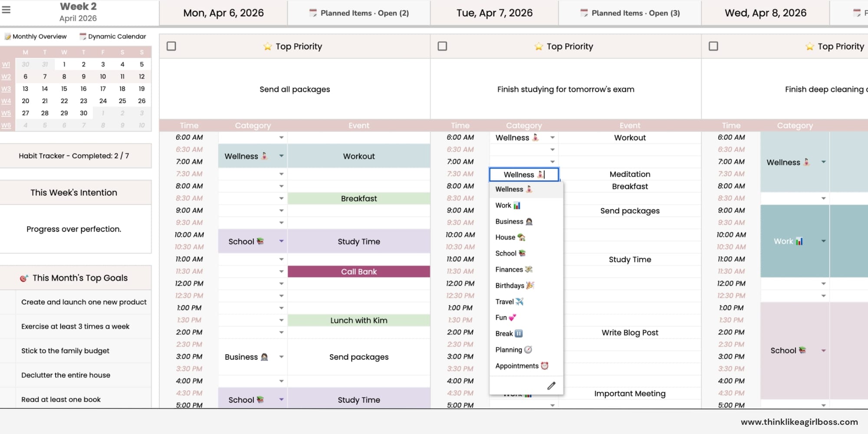Open the hamburger menu icon
Viewport: 868px width, 434px height.
click(6, 10)
